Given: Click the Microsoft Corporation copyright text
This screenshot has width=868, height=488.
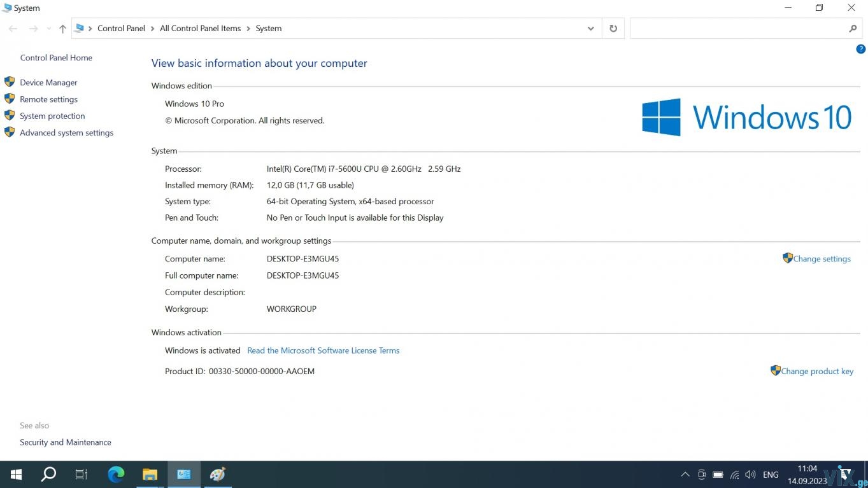Looking at the screenshot, I should tap(245, 120).
